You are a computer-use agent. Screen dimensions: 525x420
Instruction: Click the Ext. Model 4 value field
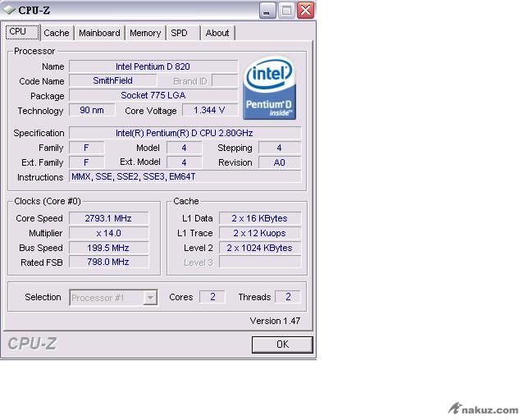pos(184,162)
